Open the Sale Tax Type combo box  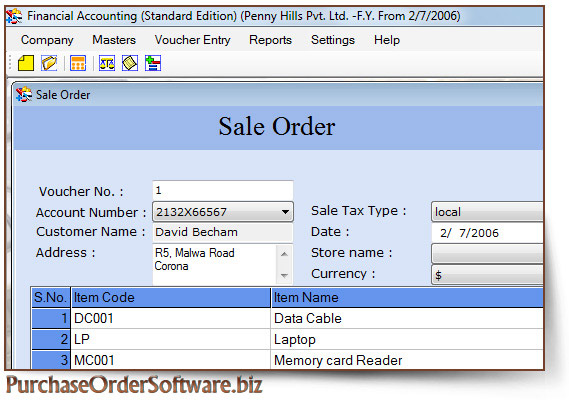[487, 212]
